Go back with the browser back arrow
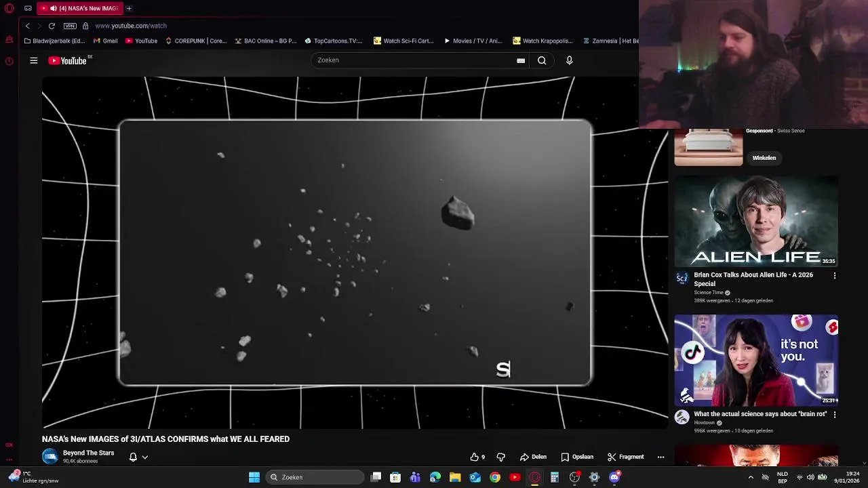 coord(27,26)
